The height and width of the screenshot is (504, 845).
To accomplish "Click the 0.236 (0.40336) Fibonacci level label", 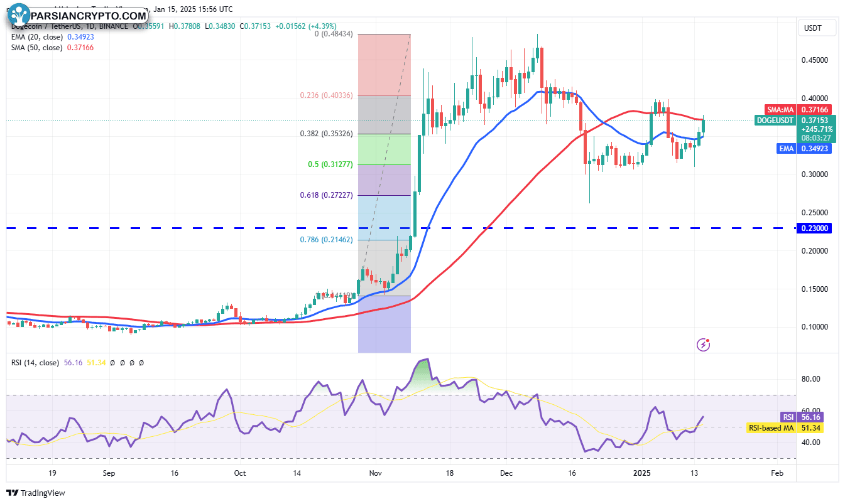I will tap(325, 95).
